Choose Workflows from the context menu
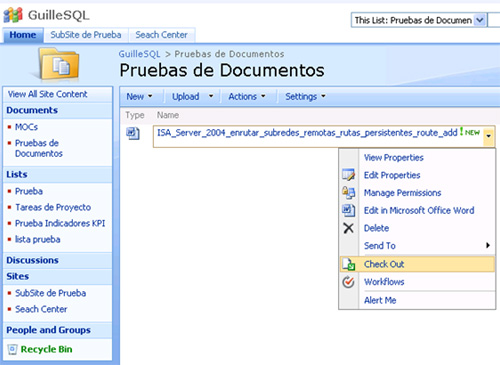The height and width of the screenshot is (365, 500). point(384,282)
